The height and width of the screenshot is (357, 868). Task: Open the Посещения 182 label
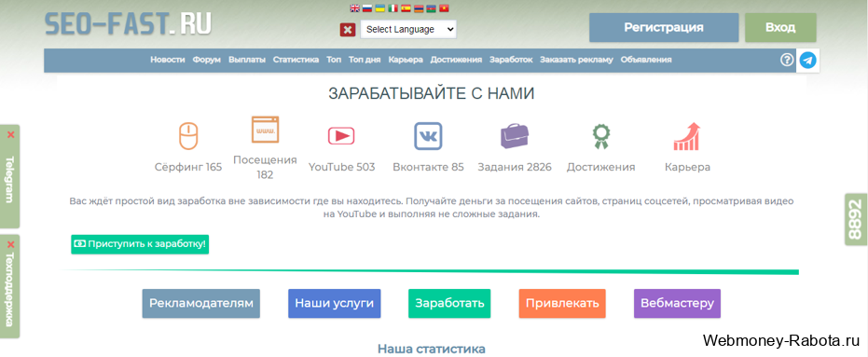(x=265, y=167)
